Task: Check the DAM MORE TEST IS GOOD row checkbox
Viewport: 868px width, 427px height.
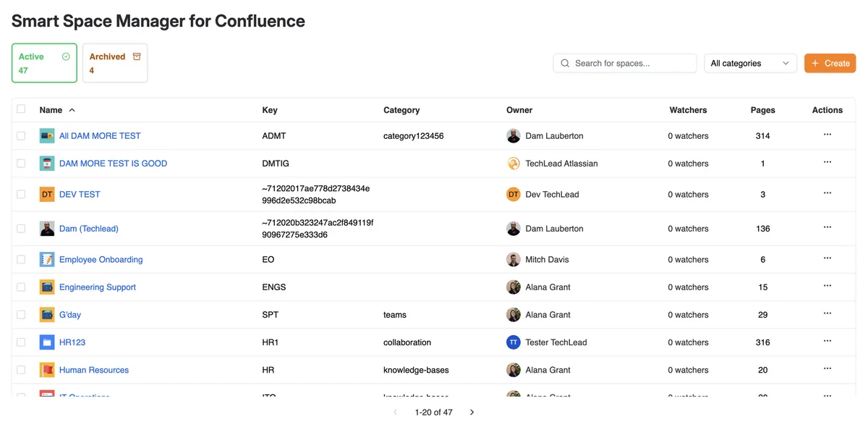Action: coord(21,163)
